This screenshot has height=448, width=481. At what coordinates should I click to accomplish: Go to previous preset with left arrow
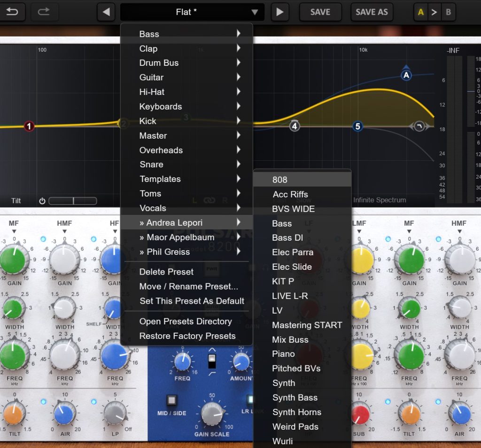pos(106,12)
